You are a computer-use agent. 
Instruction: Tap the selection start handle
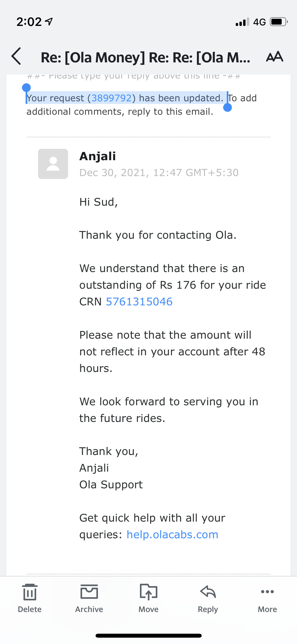pyautogui.click(x=26, y=88)
